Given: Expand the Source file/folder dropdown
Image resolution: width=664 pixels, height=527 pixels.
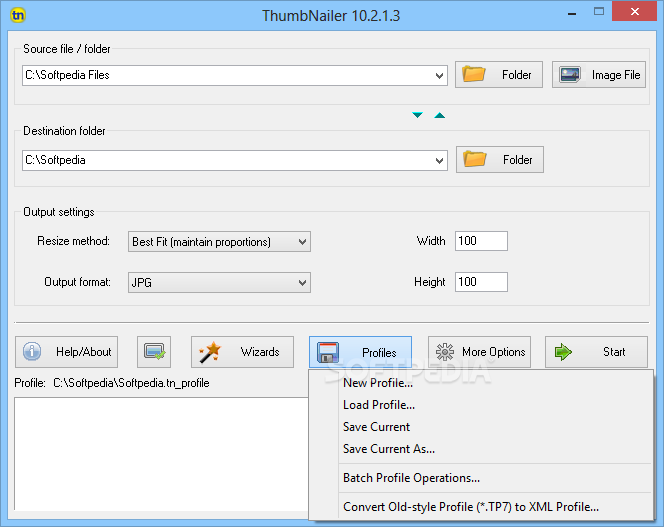Looking at the screenshot, I should 439,76.
